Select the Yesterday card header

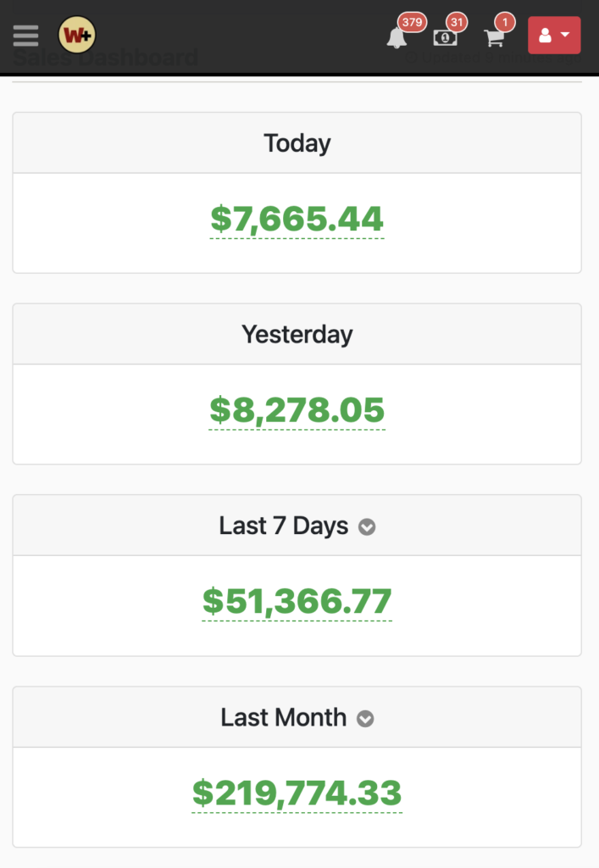(297, 334)
